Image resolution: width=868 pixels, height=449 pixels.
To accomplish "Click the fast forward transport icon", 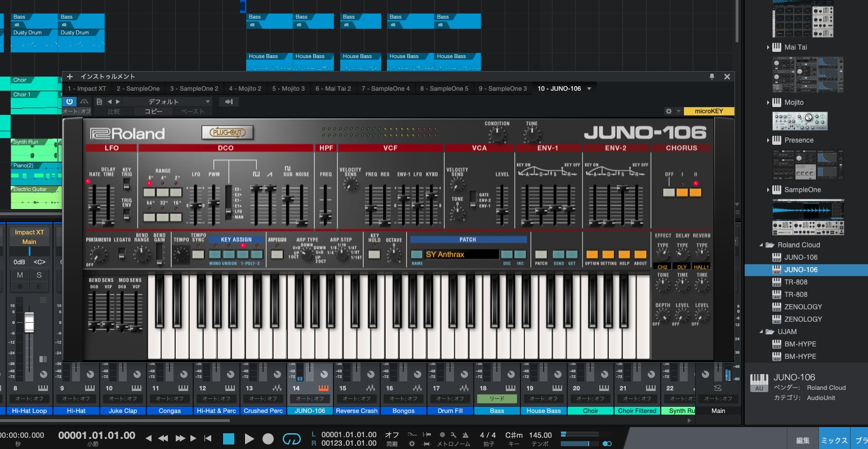I will coord(180,438).
